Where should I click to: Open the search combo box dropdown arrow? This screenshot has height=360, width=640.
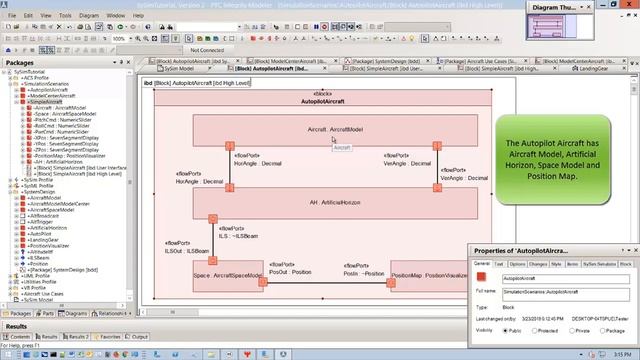pyautogui.click(x=239, y=27)
